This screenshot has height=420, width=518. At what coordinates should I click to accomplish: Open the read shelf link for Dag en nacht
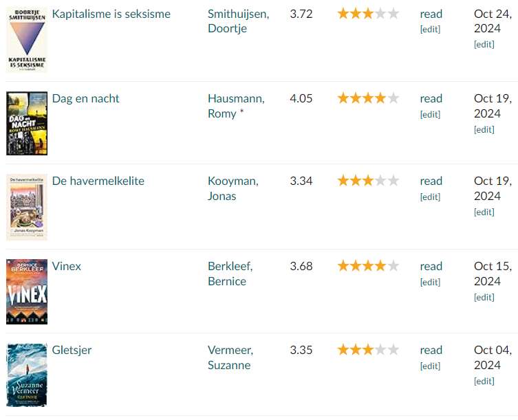(431, 98)
